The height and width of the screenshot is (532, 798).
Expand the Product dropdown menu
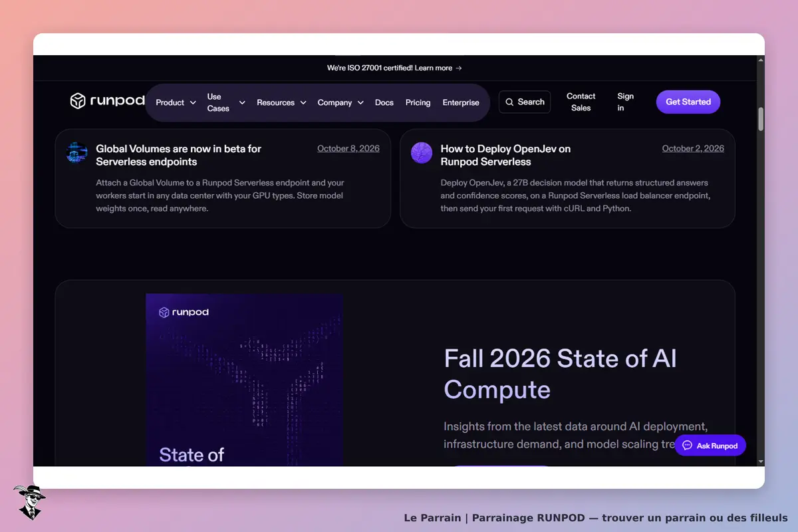176,102
